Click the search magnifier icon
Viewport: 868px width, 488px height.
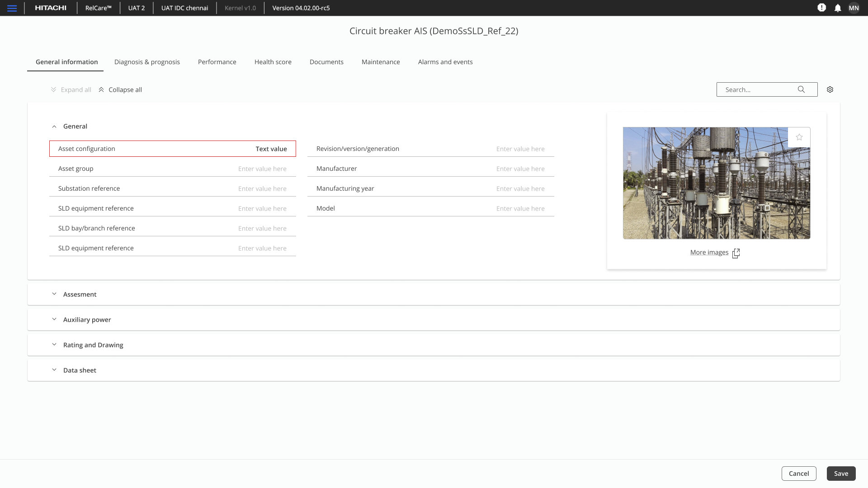click(x=801, y=89)
